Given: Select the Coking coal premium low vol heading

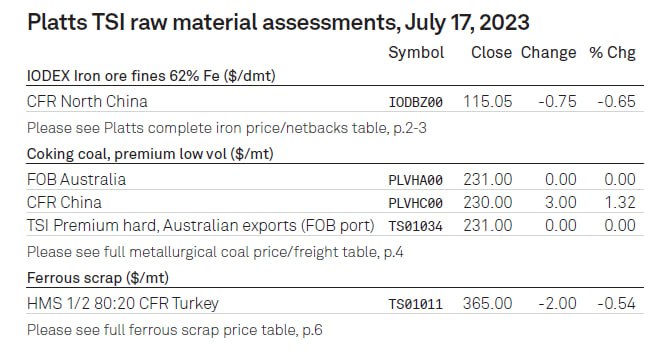Looking at the screenshot, I should [x=150, y=154].
